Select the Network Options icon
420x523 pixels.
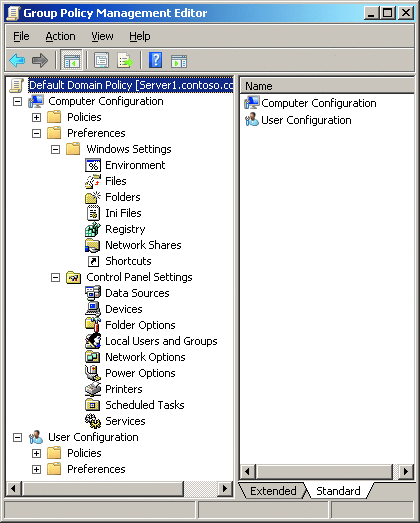point(93,357)
